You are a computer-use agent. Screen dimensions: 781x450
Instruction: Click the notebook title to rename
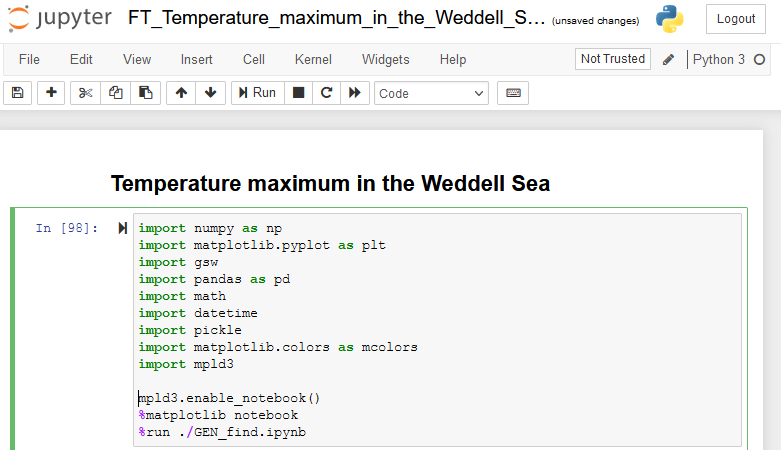336,18
